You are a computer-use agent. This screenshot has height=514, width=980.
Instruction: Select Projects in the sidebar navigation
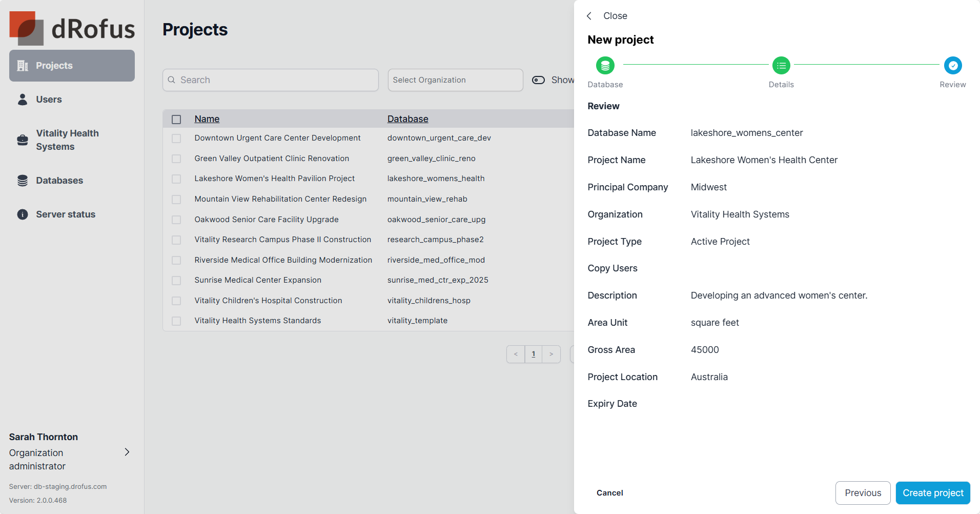72,66
